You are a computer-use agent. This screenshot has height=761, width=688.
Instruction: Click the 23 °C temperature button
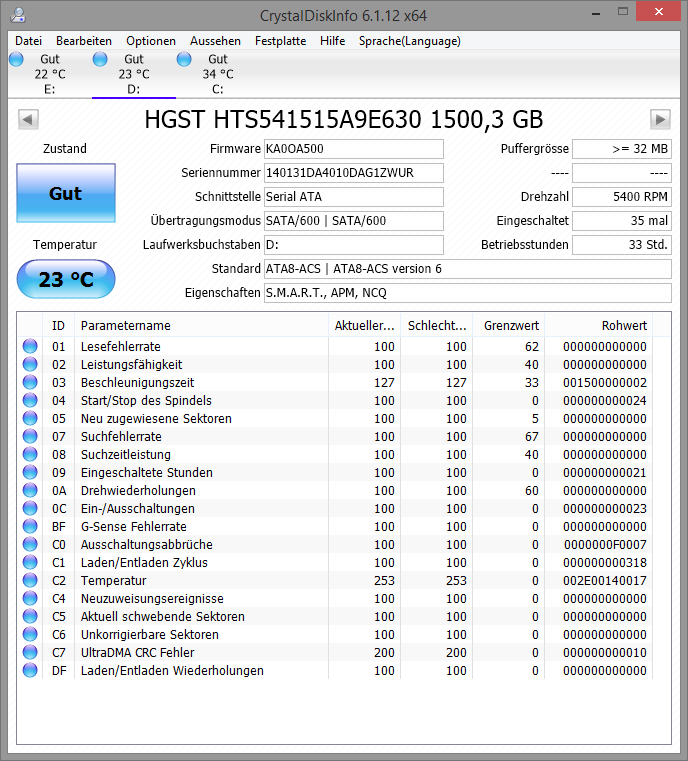[66, 279]
